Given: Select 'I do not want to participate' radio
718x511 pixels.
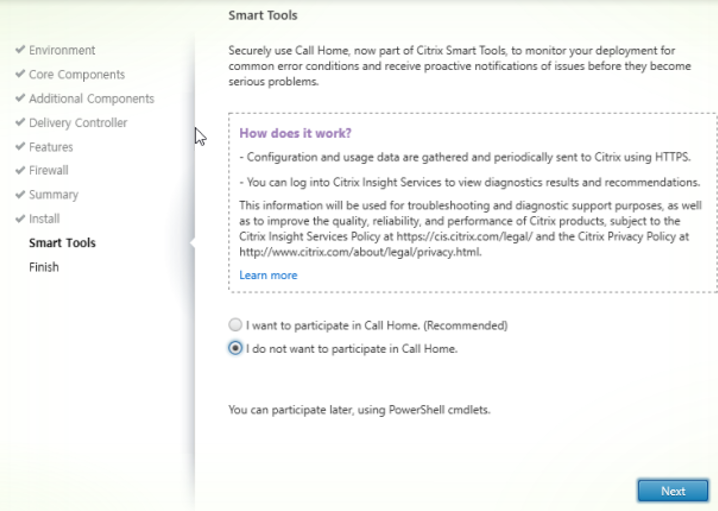Looking at the screenshot, I should tap(235, 348).
